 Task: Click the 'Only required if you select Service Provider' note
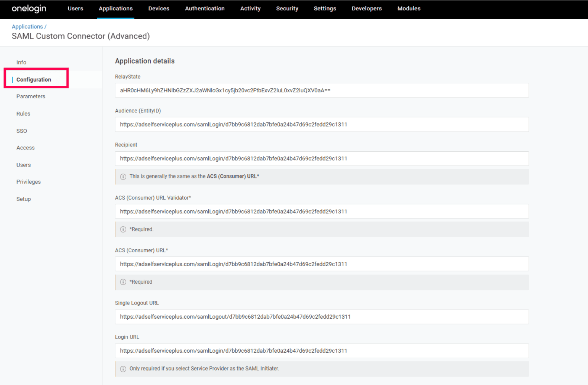[x=204, y=369]
